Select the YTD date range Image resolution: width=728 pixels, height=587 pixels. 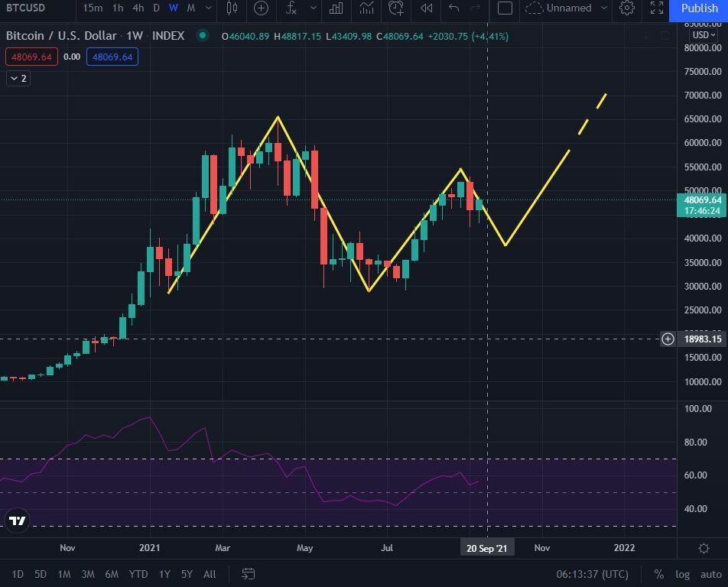tap(138, 574)
